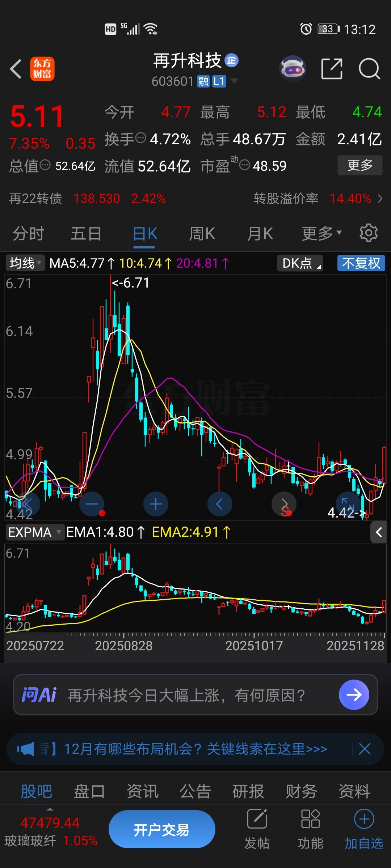Collapse the EXPMA indicator side arrow
Viewport: 391px width, 868px height.
[379, 532]
